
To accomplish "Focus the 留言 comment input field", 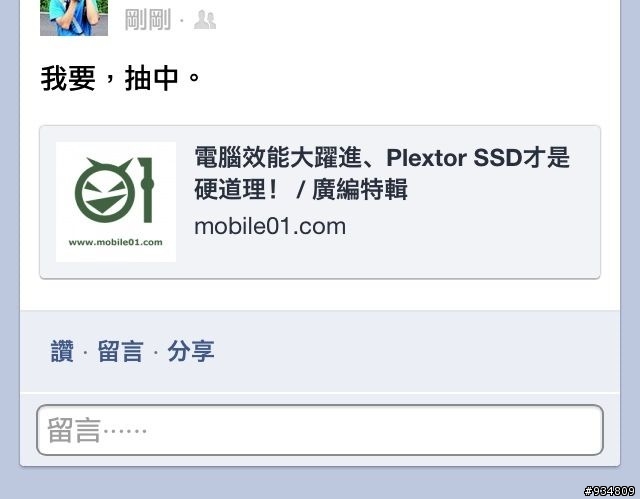I will (x=320, y=430).
